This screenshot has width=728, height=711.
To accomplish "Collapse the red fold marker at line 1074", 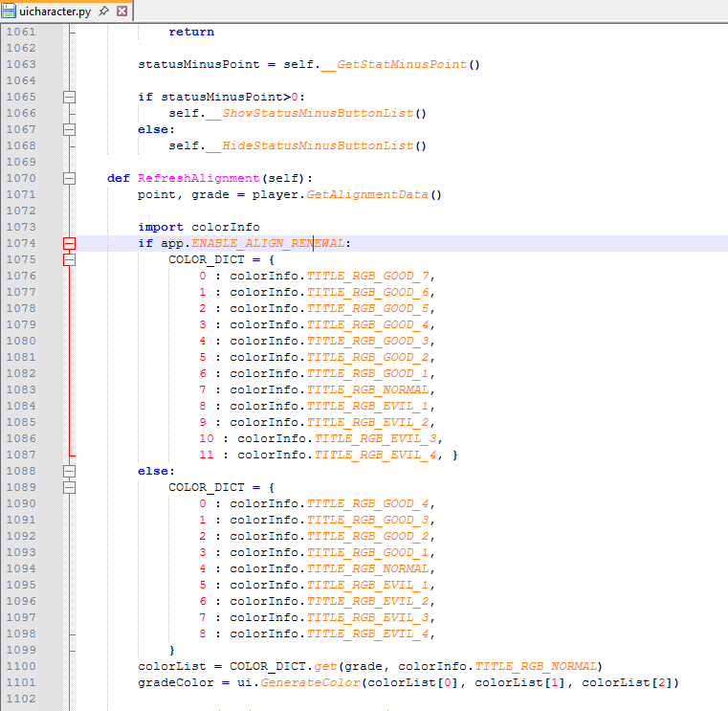I will [x=69, y=243].
